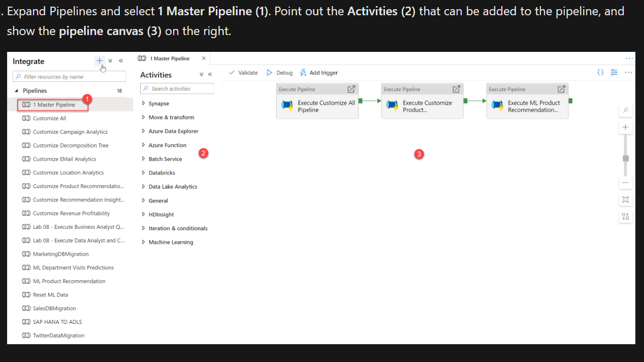Close the 1 Master Pipeline tab
The image size is (644, 362).
point(204,58)
